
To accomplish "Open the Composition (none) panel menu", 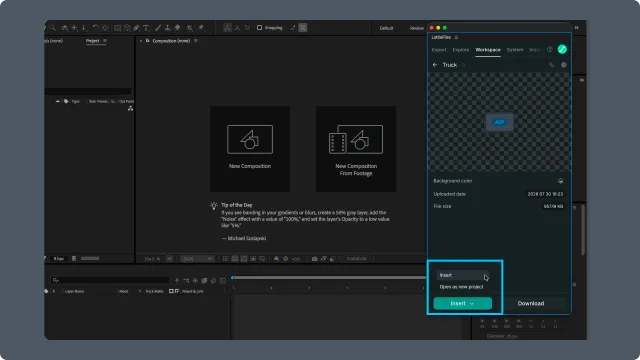I will pyautogui.click(x=196, y=41).
